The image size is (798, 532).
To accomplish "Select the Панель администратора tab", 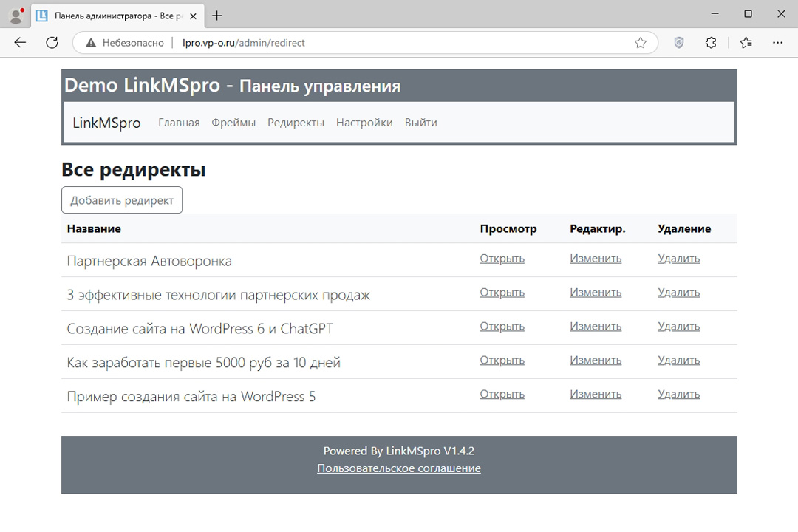I will [x=118, y=16].
